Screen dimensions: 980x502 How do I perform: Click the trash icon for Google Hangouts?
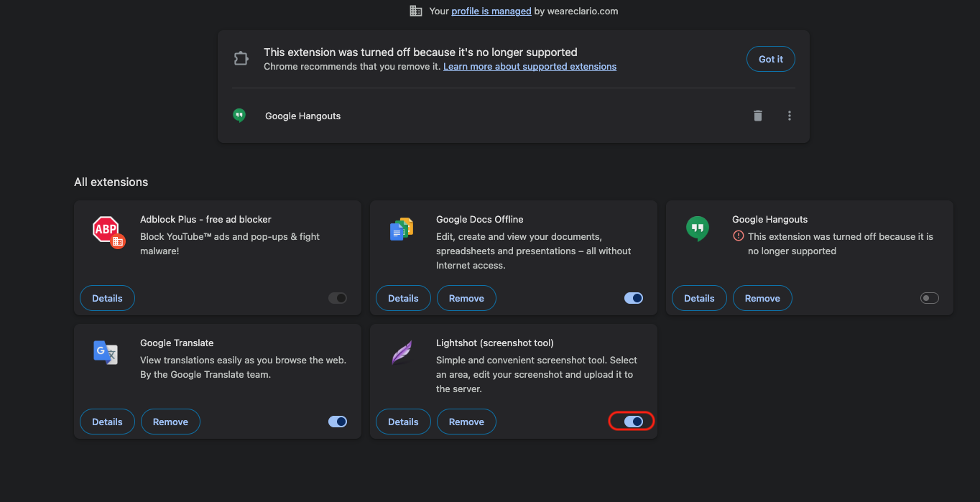(x=757, y=116)
